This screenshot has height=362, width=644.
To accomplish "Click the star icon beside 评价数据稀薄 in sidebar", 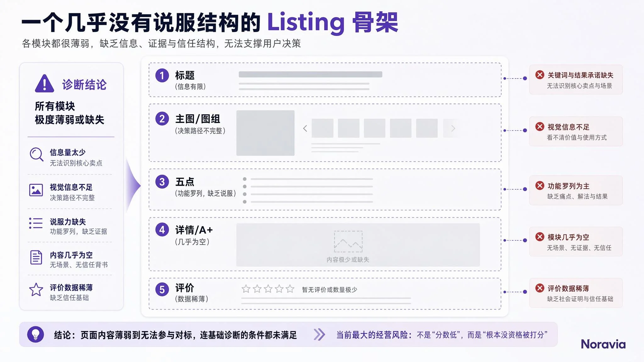I will coord(36,290).
